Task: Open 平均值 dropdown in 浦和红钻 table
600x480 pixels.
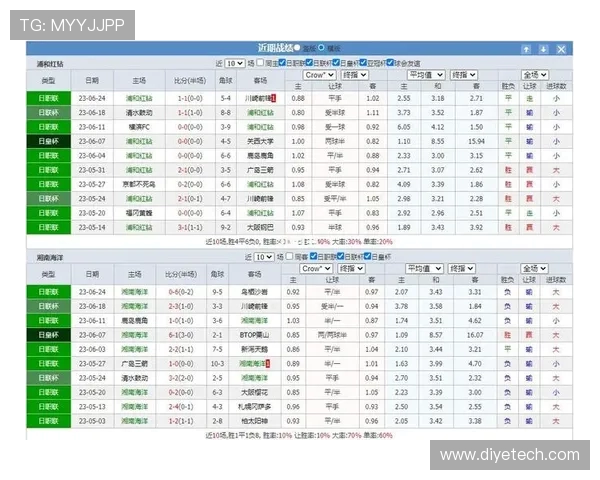Action: (426, 75)
